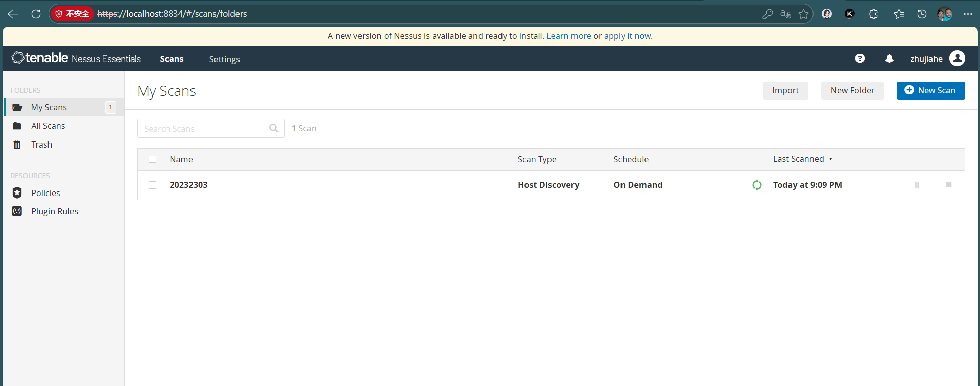
Task: Open the browser extensions puzzle icon
Action: (x=873, y=14)
